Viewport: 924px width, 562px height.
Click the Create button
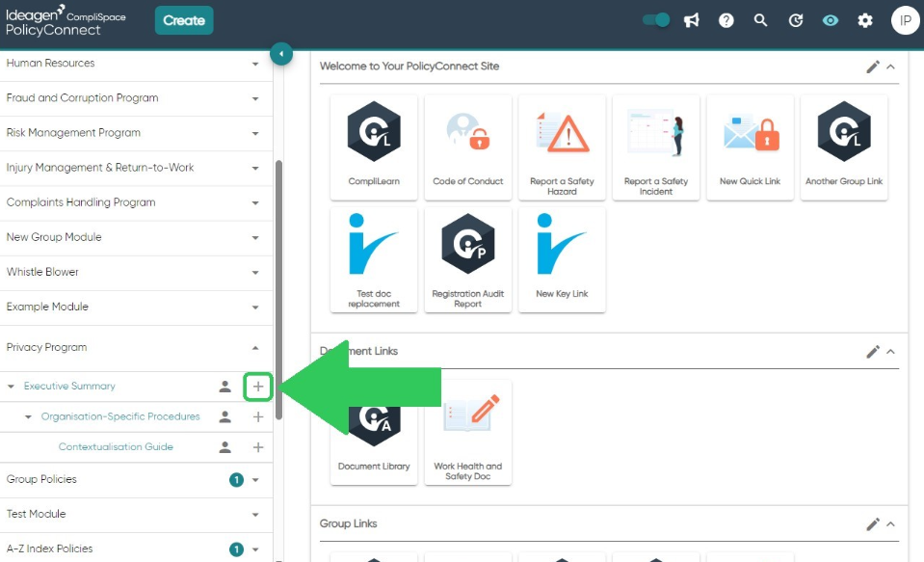tap(184, 20)
